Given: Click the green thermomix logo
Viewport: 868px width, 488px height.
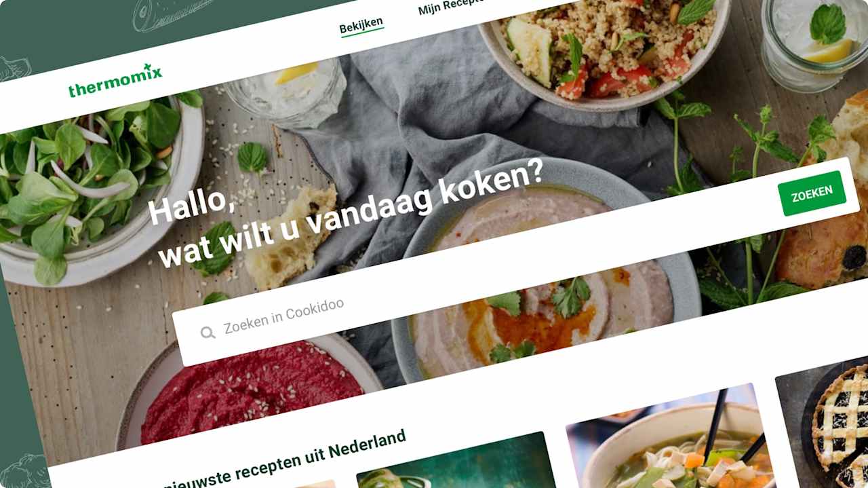Looking at the screenshot, I should 115,81.
